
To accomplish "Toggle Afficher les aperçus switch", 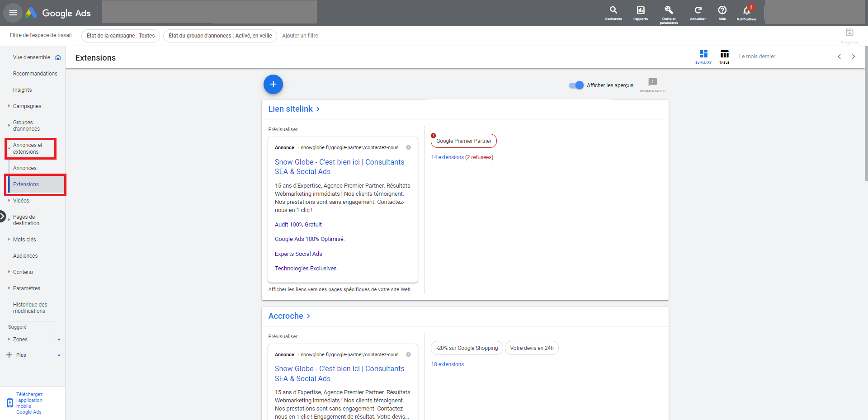I will (576, 85).
